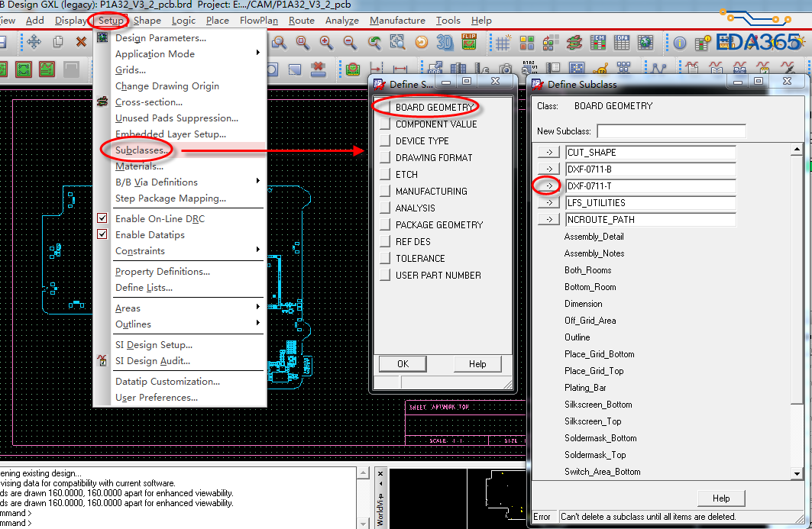Check the DRAWING FORMAT class box
The width and height of the screenshot is (812, 529).
tap(385, 157)
